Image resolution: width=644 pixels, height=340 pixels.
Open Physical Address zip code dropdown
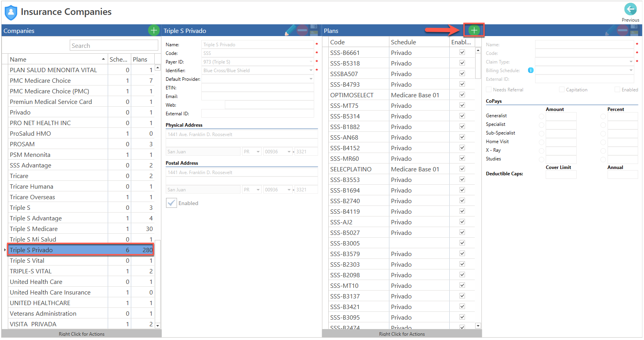tap(289, 152)
